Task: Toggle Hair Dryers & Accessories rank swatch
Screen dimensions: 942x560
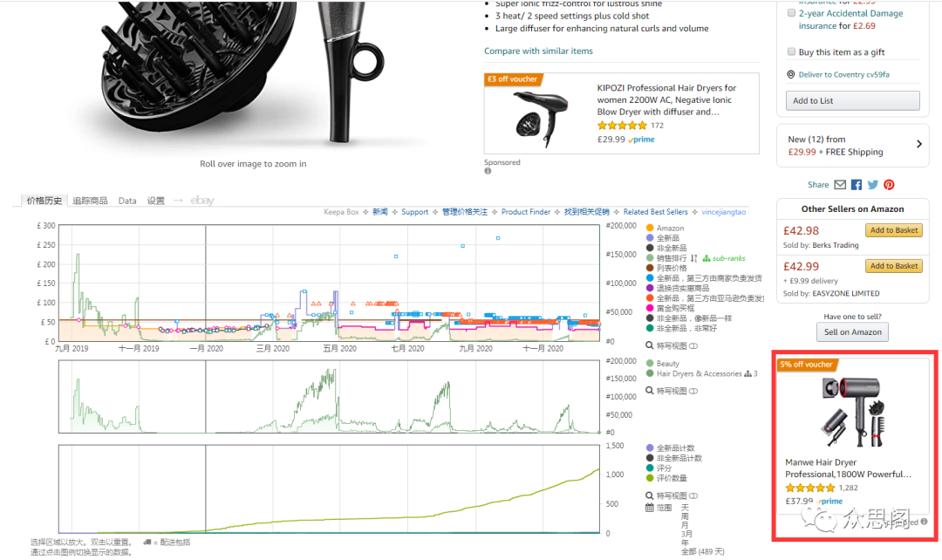Action: pos(650,373)
